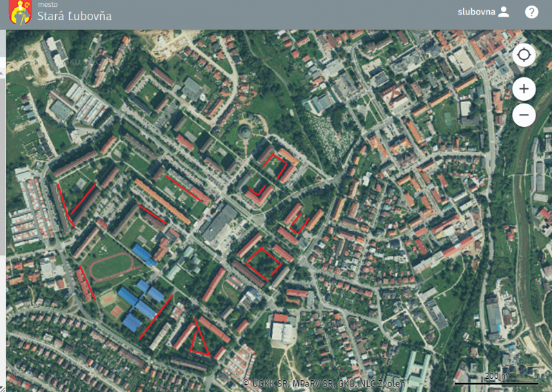Click the Stará Ľubovňa coat of arms logo
The image size is (552, 392).
[21, 12]
